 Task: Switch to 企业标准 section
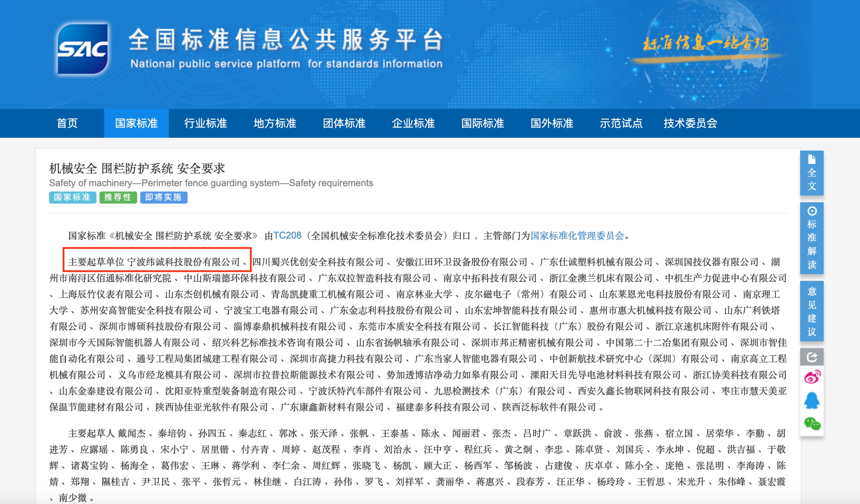coord(413,123)
